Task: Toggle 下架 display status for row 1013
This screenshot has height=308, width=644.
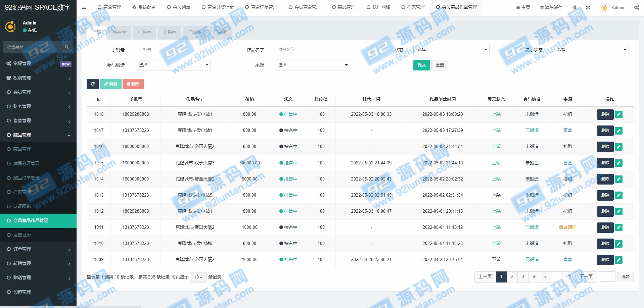Action: (x=496, y=195)
